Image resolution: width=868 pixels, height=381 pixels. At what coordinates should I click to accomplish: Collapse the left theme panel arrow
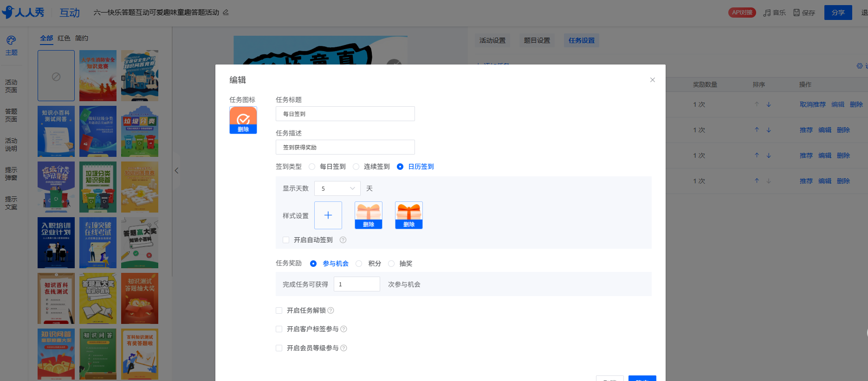tap(176, 171)
